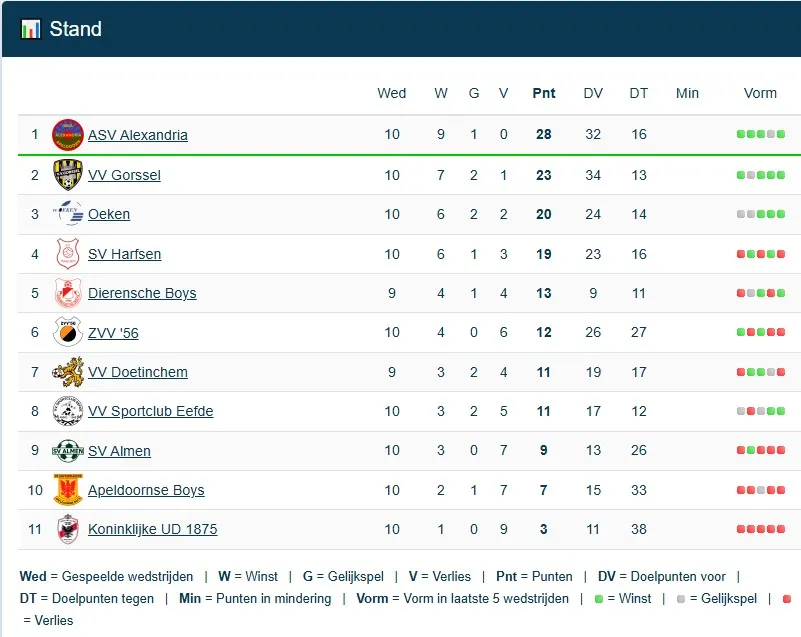The image size is (801, 637).
Task: Click the Pnt column header
Action: click(544, 93)
